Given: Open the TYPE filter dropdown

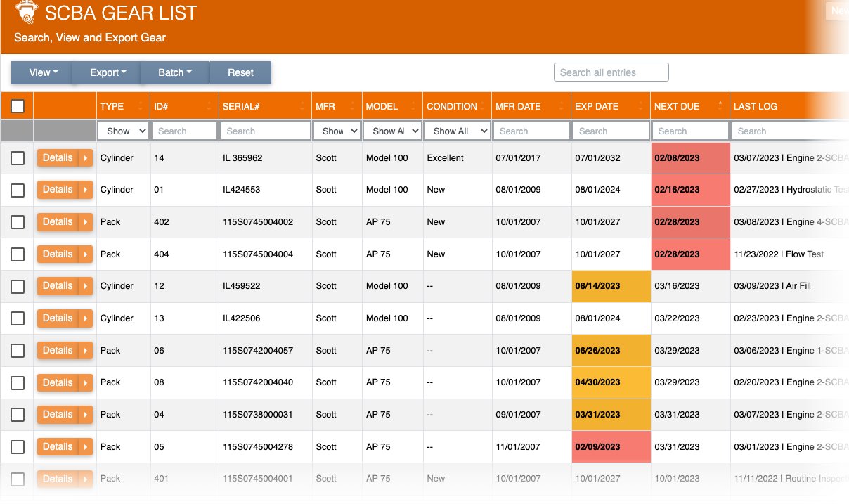Looking at the screenshot, I should pyautogui.click(x=123, y=131).
